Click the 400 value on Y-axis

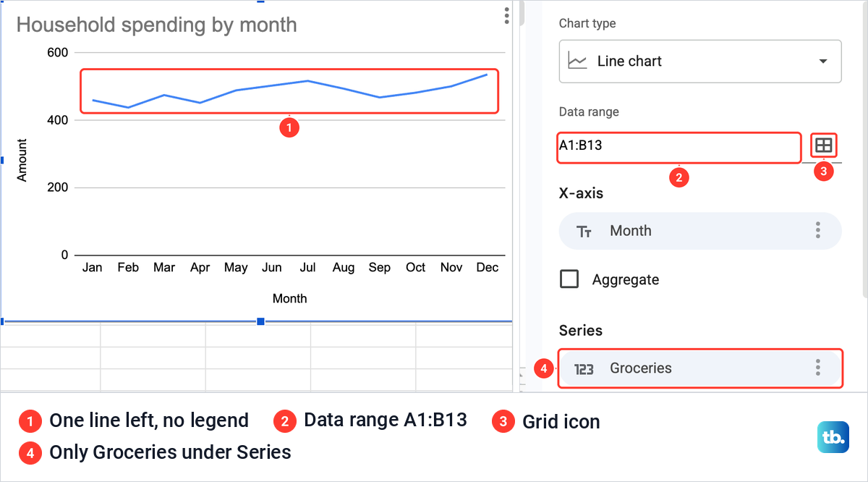[x=57, y=120]
